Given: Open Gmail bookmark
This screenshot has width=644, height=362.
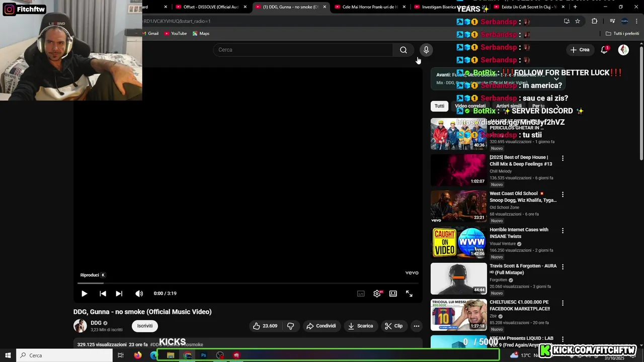Looking at the screenshot, I should coord(150,34).
